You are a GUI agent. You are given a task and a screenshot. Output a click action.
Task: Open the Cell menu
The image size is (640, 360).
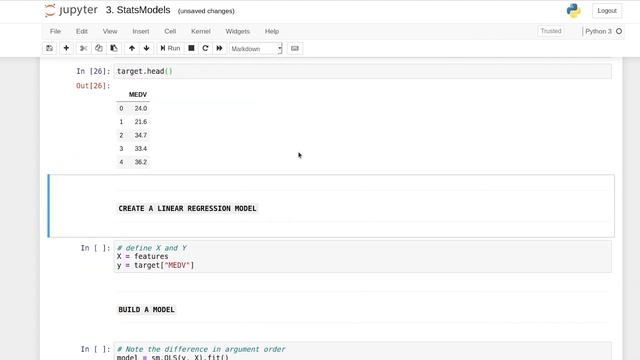point(170,31)
